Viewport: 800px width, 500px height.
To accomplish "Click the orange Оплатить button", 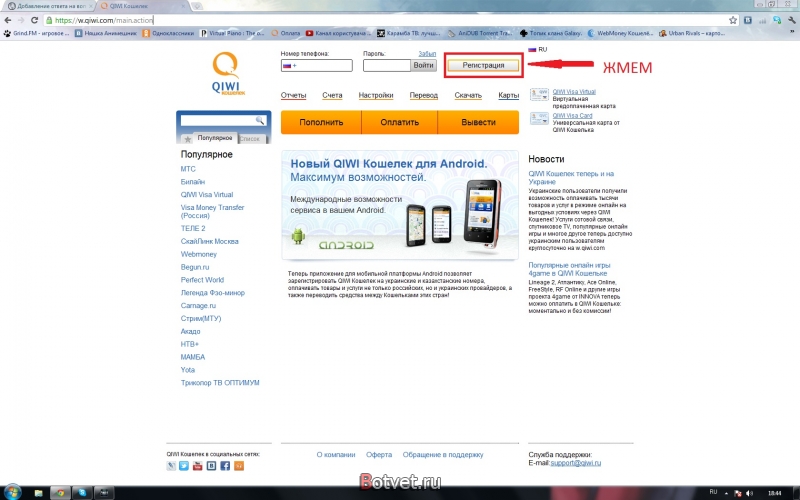I will click(x=399, y=122).
